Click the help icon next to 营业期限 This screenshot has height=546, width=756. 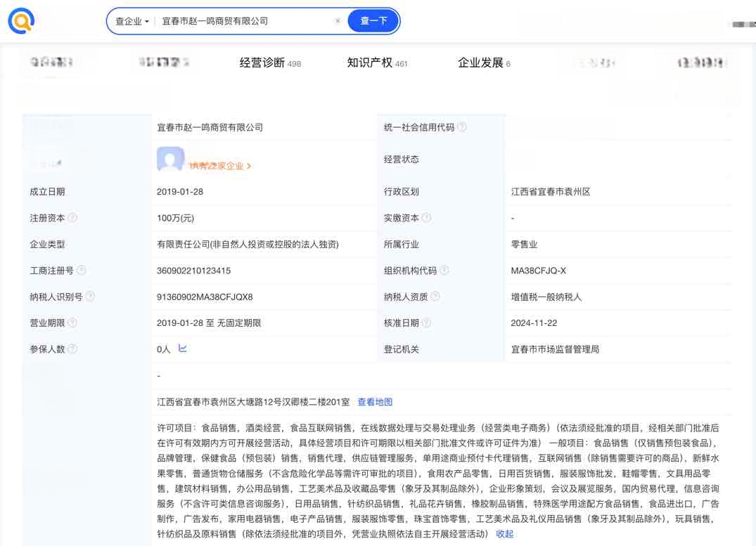tap(72, 323)
